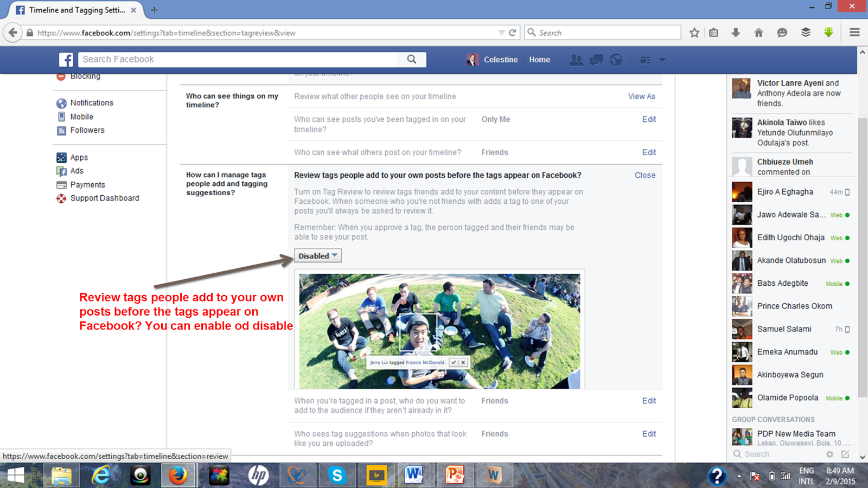Screen dimensions: 868x488
Task: Edit audience added when you're tagged in a post
Action: tap(649, 401)
